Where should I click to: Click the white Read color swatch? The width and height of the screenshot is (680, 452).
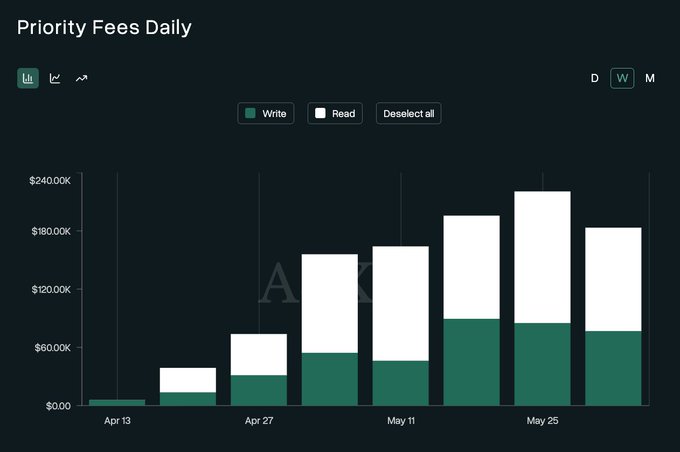click(320, 113)
